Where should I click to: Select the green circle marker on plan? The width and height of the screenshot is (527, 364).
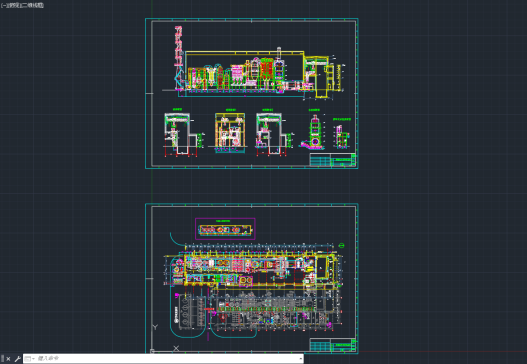(x=341, y=246)
